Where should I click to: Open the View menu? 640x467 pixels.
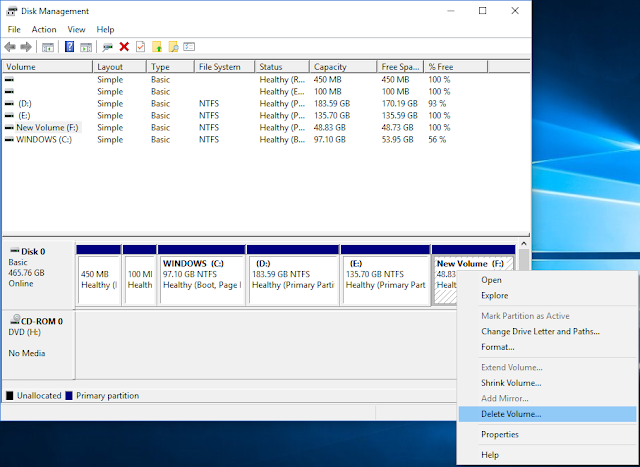(x=76, y=29)
